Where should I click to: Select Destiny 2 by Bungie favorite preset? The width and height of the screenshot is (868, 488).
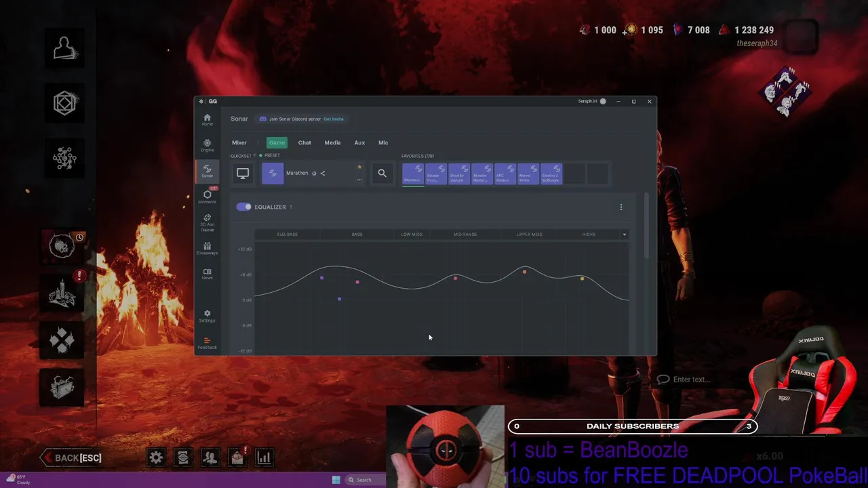551,174
